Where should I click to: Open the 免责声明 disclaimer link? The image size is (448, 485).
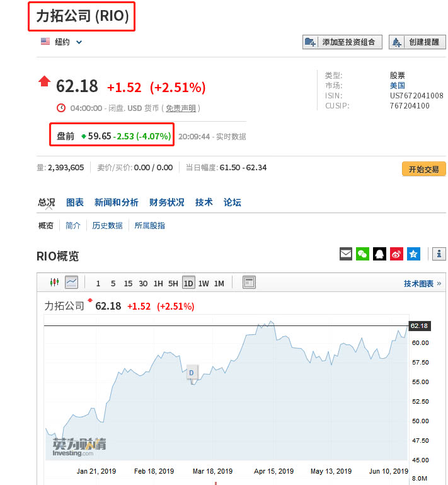tap(181, 108)
